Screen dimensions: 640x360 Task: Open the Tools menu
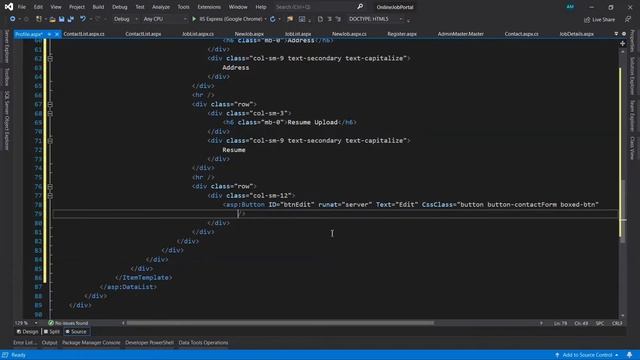click(x=184, y=7)
